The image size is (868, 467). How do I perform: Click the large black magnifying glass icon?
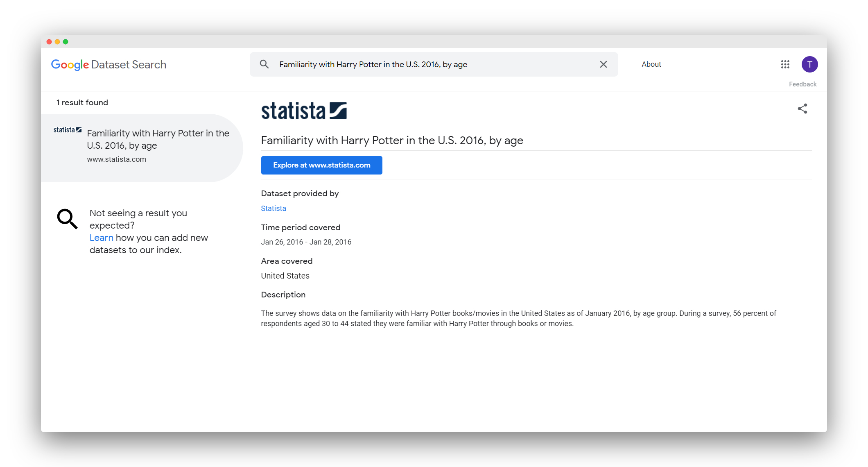(67, 219)
